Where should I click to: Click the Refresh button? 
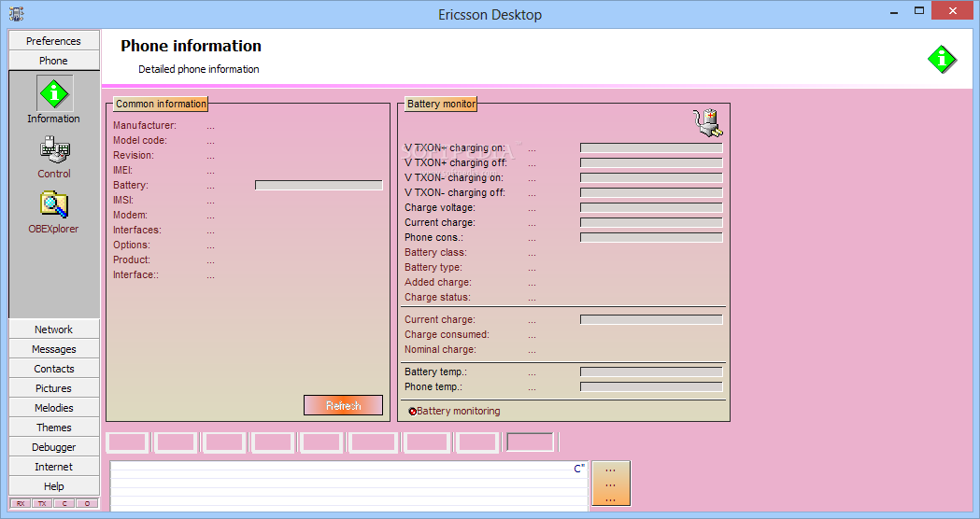[343, 405]
